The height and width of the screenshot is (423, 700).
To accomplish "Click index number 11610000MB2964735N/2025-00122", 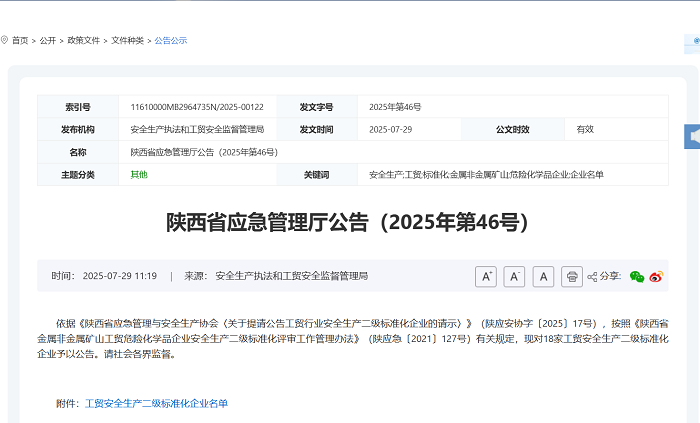I will 197,107.
